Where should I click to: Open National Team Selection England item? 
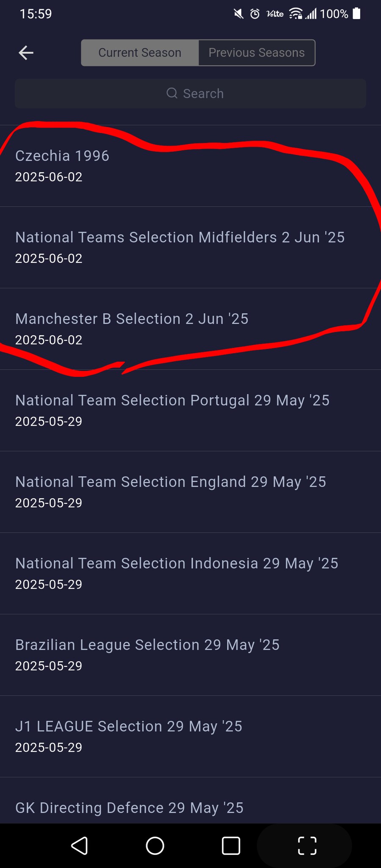pyautogui.click(x=190, y=492)
